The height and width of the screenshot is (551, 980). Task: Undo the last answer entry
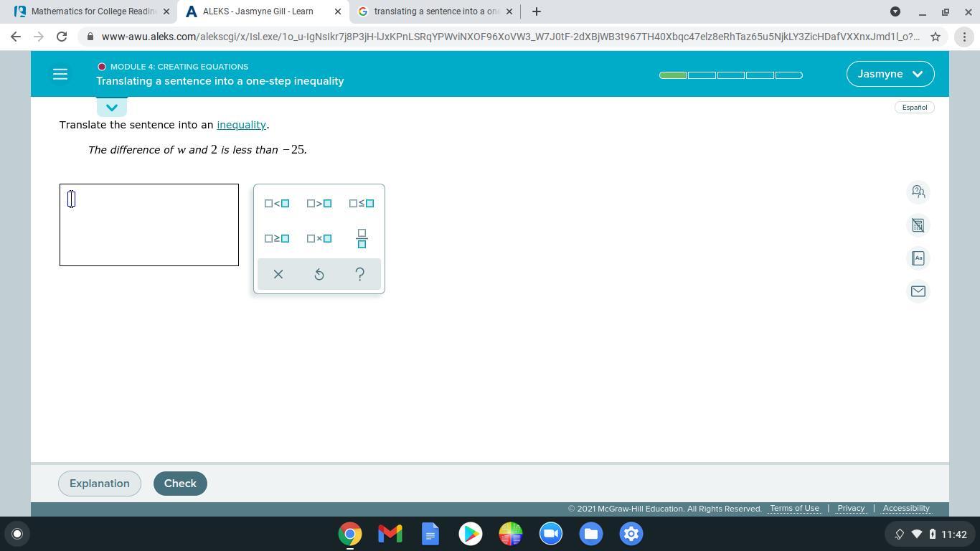(319, 274)
